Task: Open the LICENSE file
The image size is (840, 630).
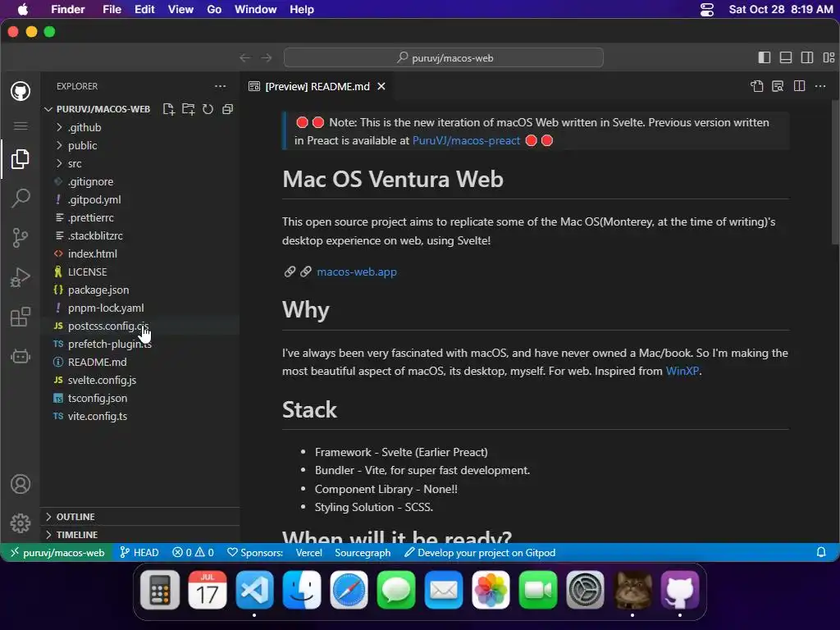Action: coord(139,272)
